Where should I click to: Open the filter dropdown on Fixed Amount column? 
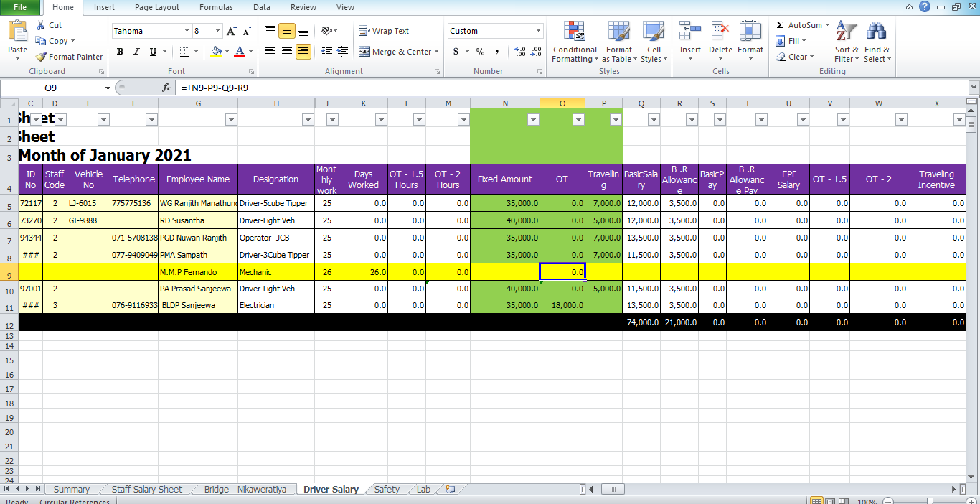[x=532, y=119]
